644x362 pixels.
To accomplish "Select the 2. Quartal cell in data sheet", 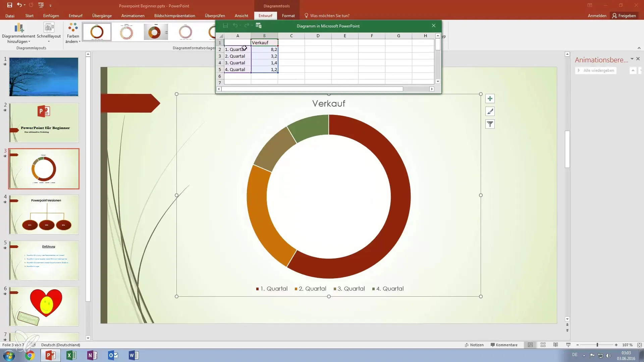I will tap(237, 56).
